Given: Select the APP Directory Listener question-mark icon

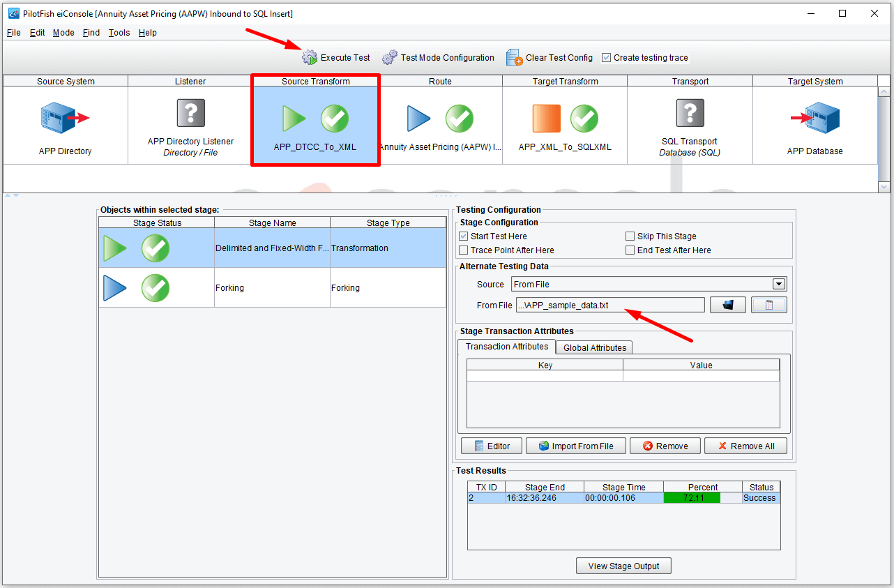Looking at the screenshot, I should [x=190, y=113].
